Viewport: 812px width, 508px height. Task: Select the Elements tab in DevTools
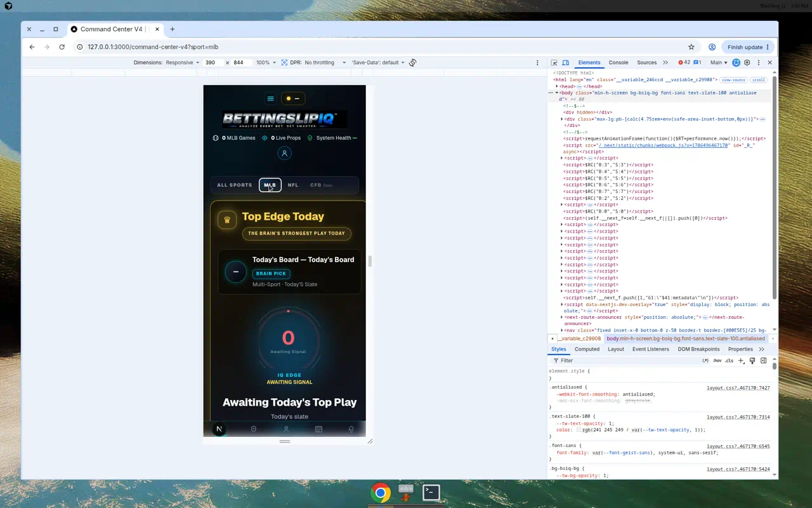click(589, 63)
